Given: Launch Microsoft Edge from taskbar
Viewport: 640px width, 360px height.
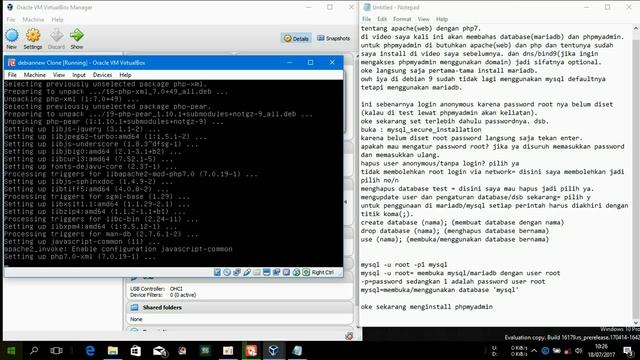Looking at the screenshot, I should [x=90, y=351].
